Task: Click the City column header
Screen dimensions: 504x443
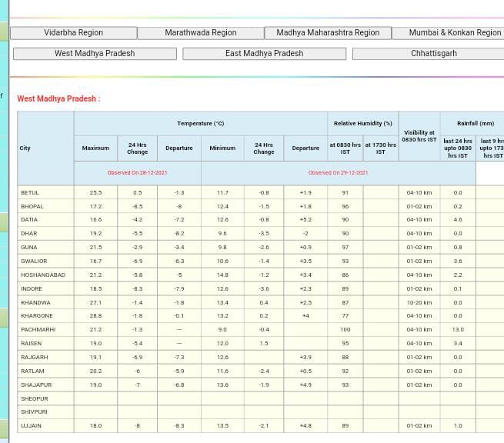Action: [25, 148]
